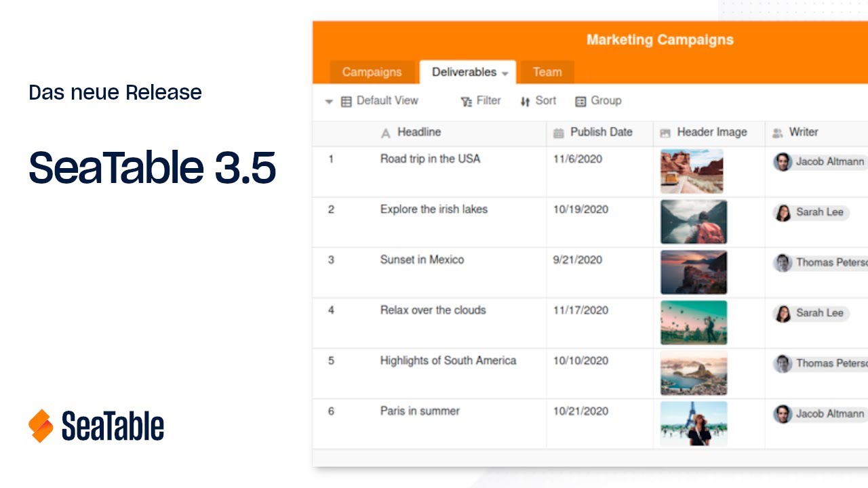Open the Sunset in Mexico image thumbnail
Screen dimensions: 868x488
coord(694,272)
